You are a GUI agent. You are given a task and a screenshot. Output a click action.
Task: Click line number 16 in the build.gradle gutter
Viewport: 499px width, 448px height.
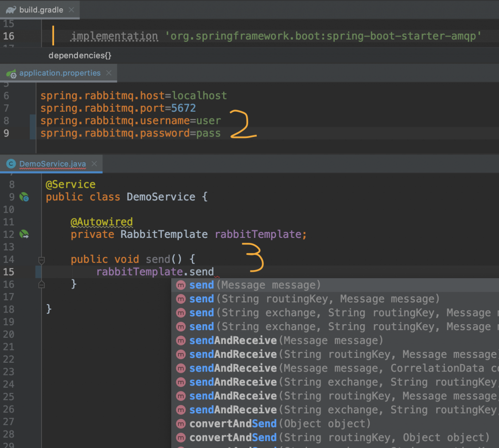(9, 36)
